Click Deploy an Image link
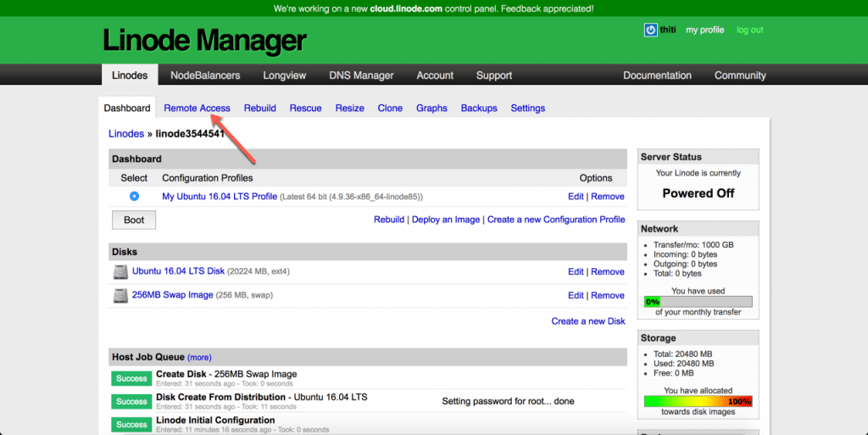This screenshot has width=868, height=435. (446, 220)
